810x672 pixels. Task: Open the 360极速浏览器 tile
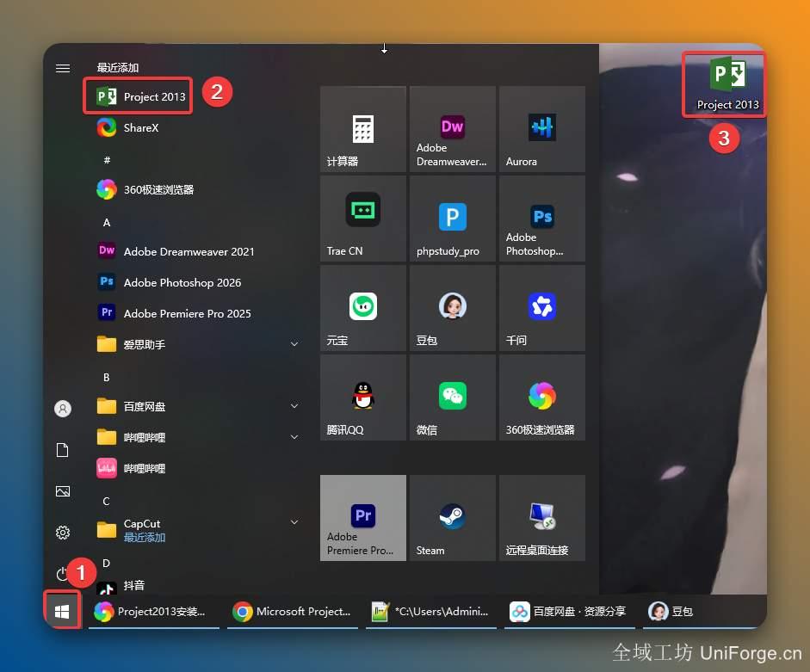[x=542, y=398]
